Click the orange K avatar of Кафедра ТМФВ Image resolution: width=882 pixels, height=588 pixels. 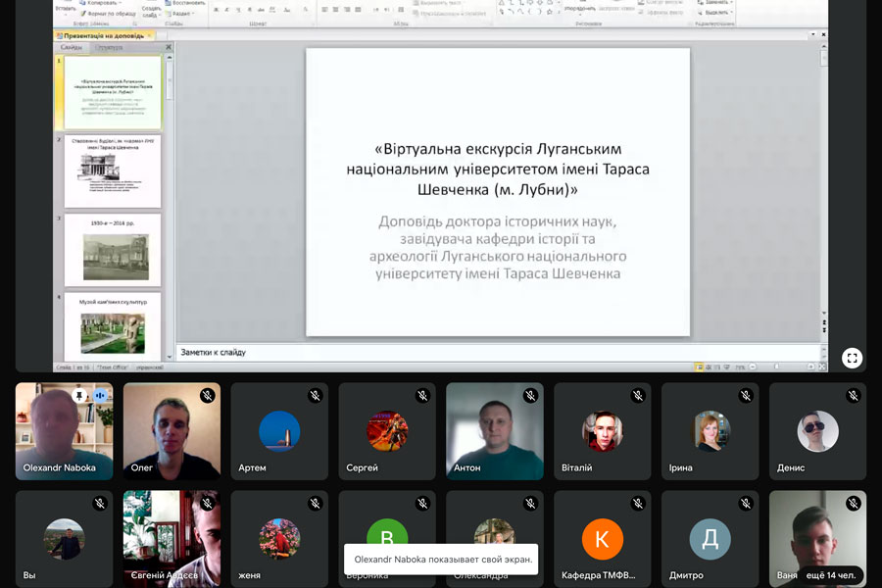point(602,539)
